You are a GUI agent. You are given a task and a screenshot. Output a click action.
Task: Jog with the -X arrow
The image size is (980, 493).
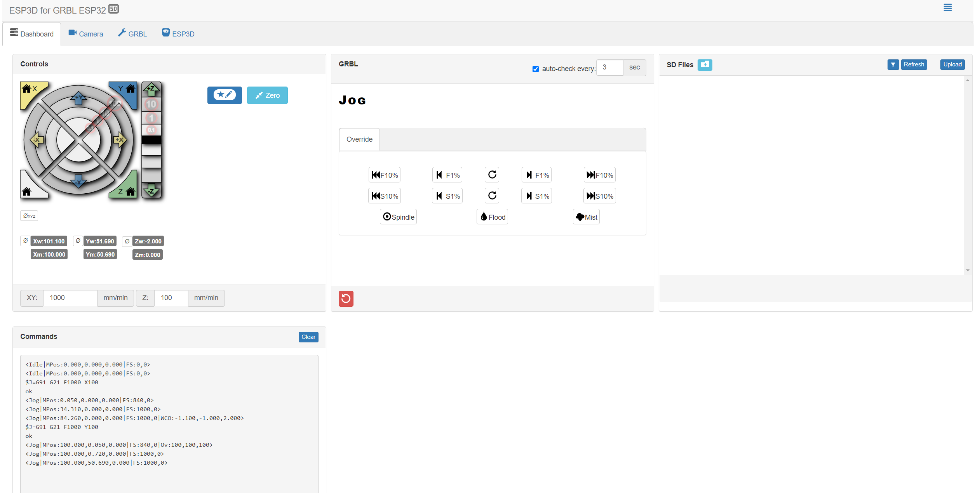pos(37,140)
